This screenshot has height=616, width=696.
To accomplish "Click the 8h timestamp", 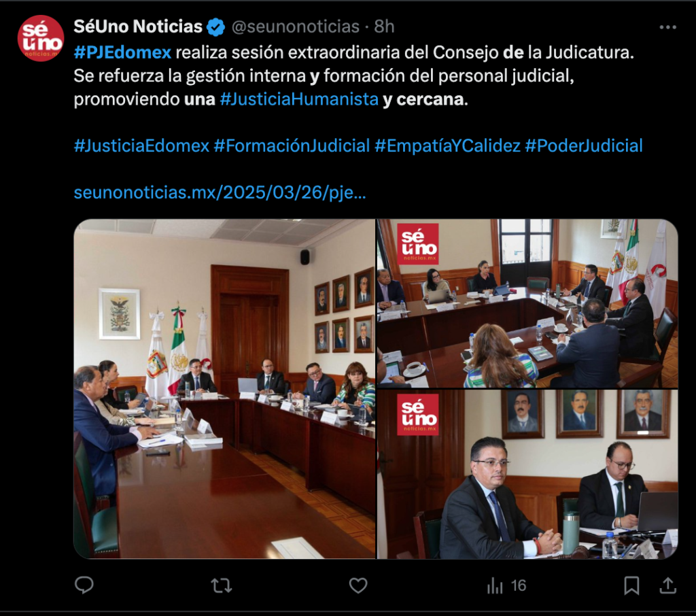I will pos(384,27).
